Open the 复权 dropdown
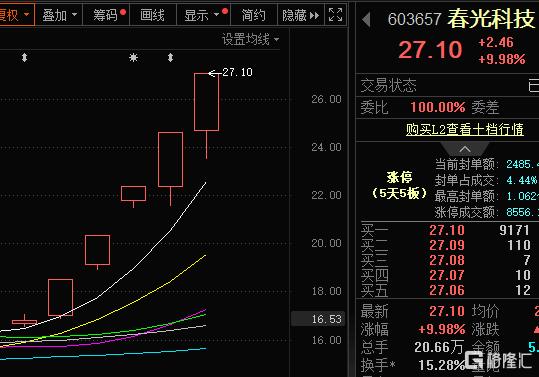 14,15
